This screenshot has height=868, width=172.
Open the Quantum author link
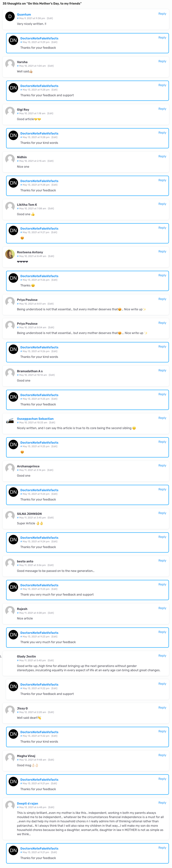pos(24,15)
